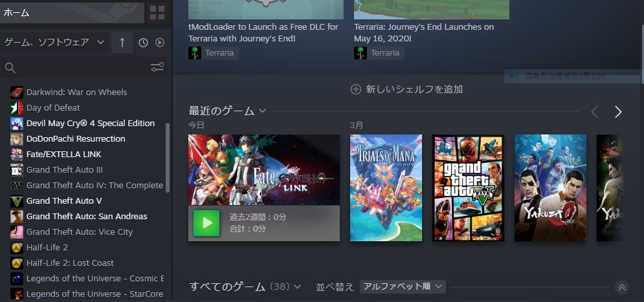Jump to top using double-chevron icon
The width and height of the screenshot is (644, 302).
tap(622, 287)
